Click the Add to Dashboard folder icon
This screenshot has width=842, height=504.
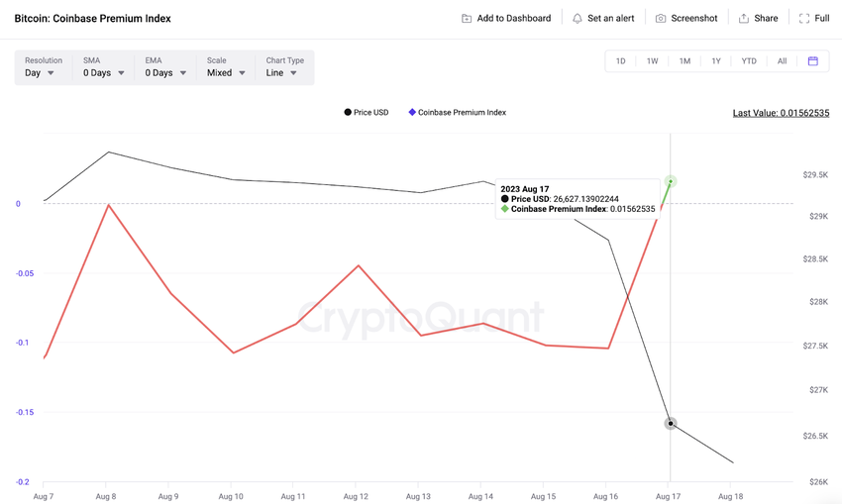click(467, 18)
